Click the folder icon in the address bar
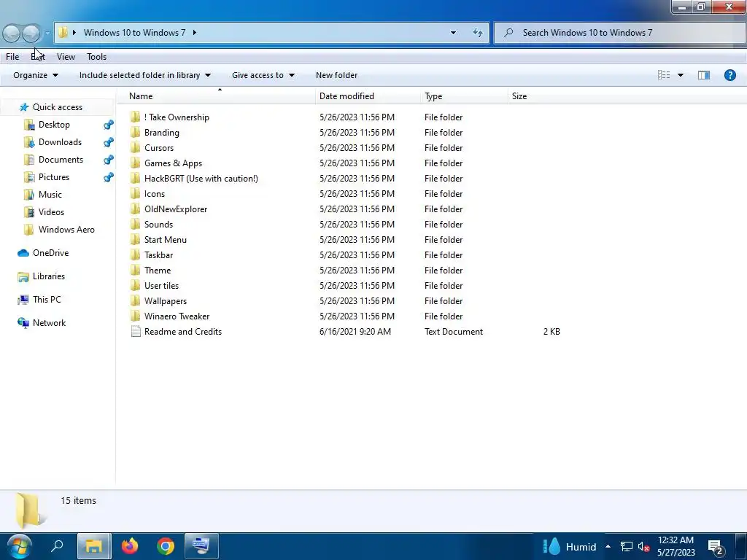 pyautogui.click(x=63, y=32)
